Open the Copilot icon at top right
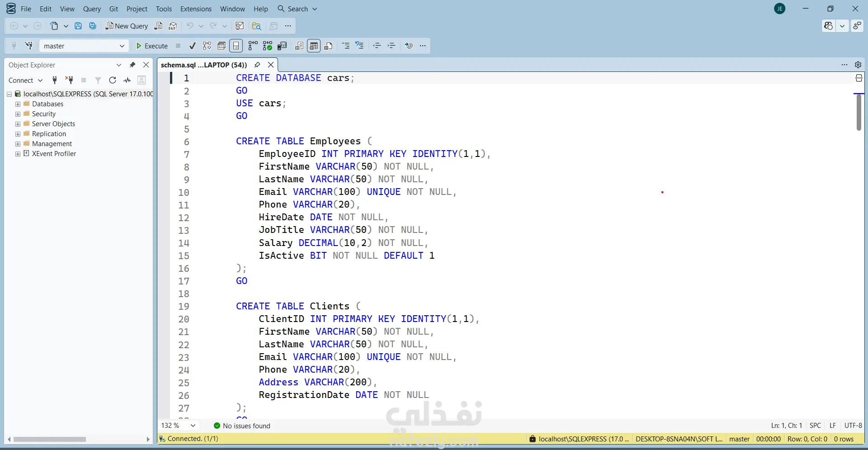The width and height of the screenshot is (868, 450). coord(828,26)
